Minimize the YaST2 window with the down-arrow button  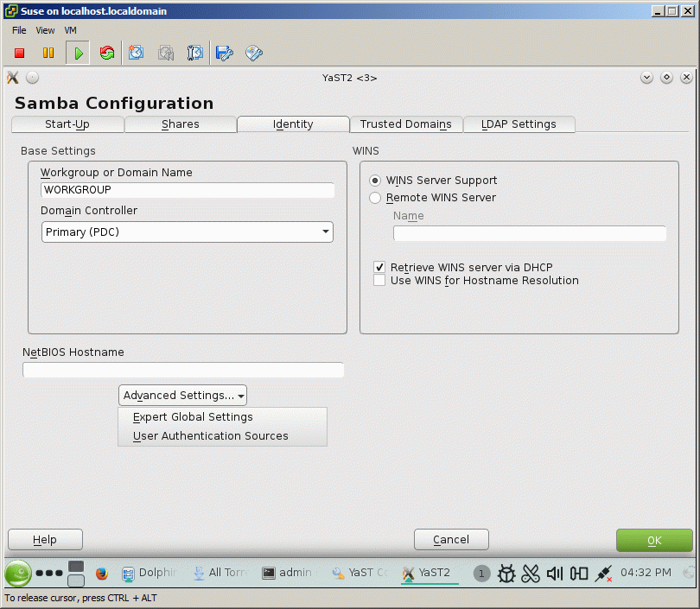(646, 78)
